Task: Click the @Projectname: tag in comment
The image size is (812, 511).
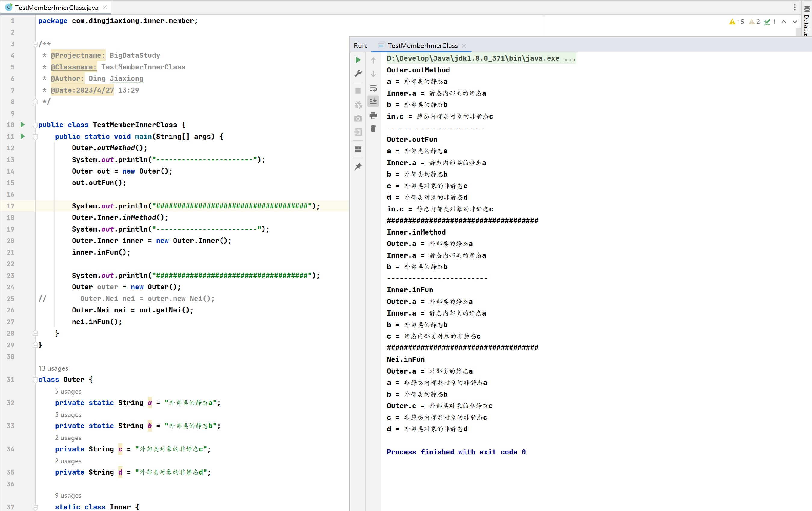Action: pos(78,55)
